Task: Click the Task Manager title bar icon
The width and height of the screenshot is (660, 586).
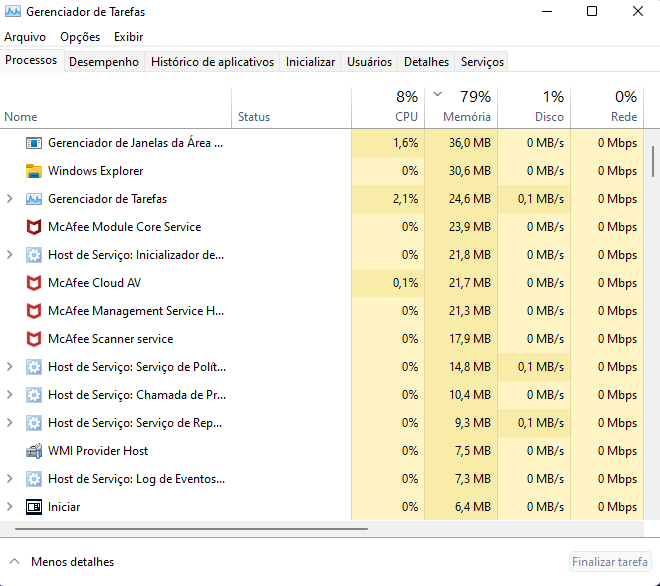Action: 13,11
